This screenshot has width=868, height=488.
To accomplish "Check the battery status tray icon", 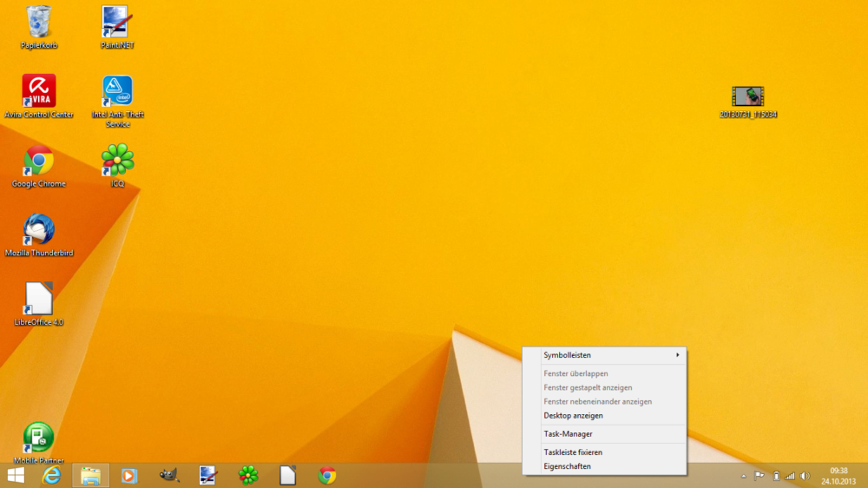I will (776, 476).
